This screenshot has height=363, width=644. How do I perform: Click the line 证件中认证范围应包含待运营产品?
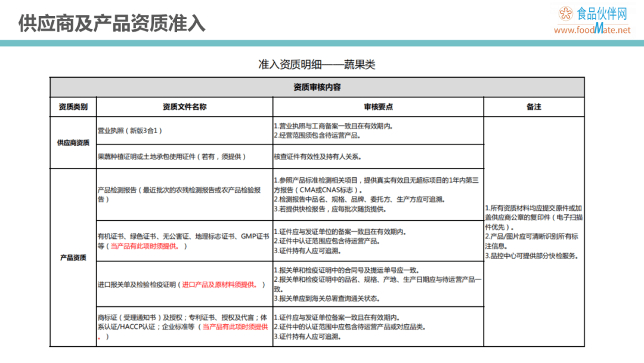327,241
